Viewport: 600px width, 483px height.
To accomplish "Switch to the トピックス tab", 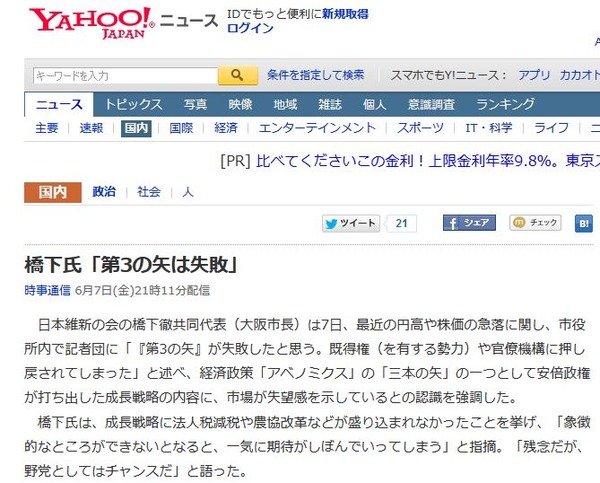I will pos(134,104).
